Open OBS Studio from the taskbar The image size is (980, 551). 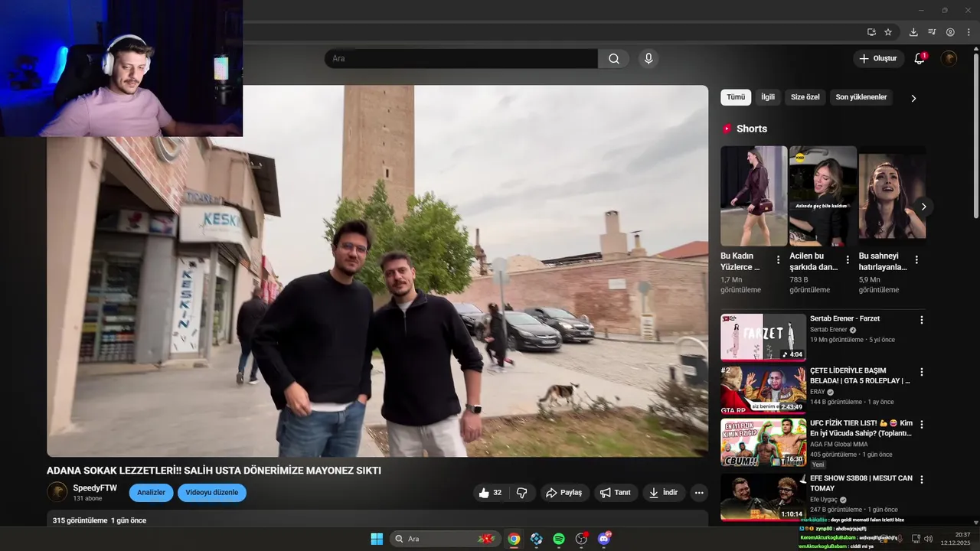(581, 539)
